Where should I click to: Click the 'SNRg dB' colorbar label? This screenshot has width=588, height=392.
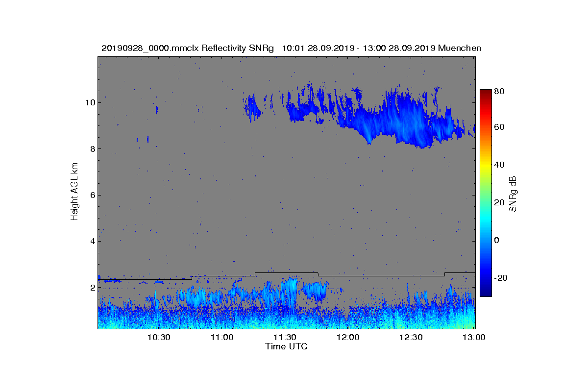pos(513,194)
